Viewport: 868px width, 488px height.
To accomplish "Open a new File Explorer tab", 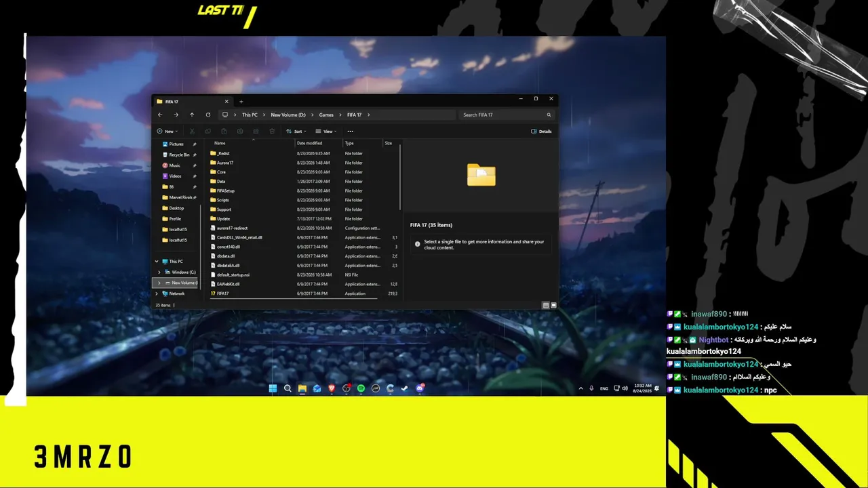I will pos(241,102).
